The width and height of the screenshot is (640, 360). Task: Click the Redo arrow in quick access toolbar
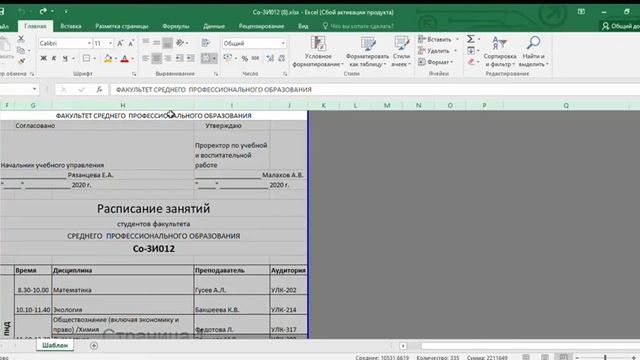[43, 11]
